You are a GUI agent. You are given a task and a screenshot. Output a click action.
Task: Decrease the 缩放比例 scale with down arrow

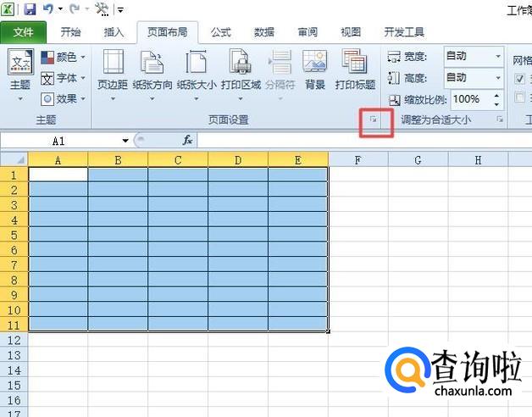point(496,104)
